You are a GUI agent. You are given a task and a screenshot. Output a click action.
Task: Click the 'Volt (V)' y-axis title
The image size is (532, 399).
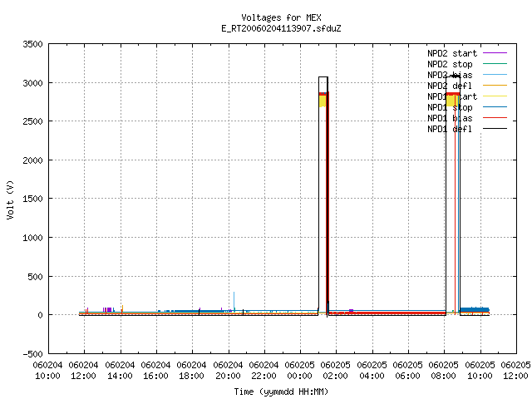coord(10,199)
